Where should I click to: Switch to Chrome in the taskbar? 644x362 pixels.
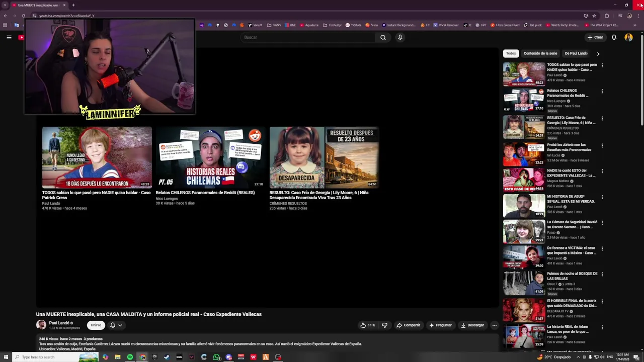[x=142, y=357]
